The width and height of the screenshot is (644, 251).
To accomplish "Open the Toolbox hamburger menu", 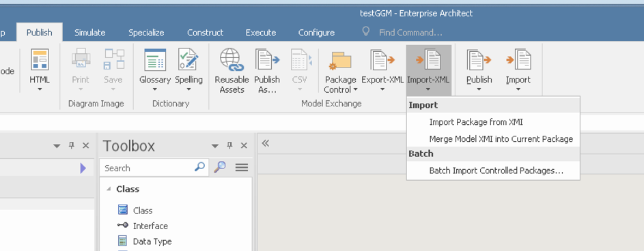I will pyautogui.click(x=242, y=167).
